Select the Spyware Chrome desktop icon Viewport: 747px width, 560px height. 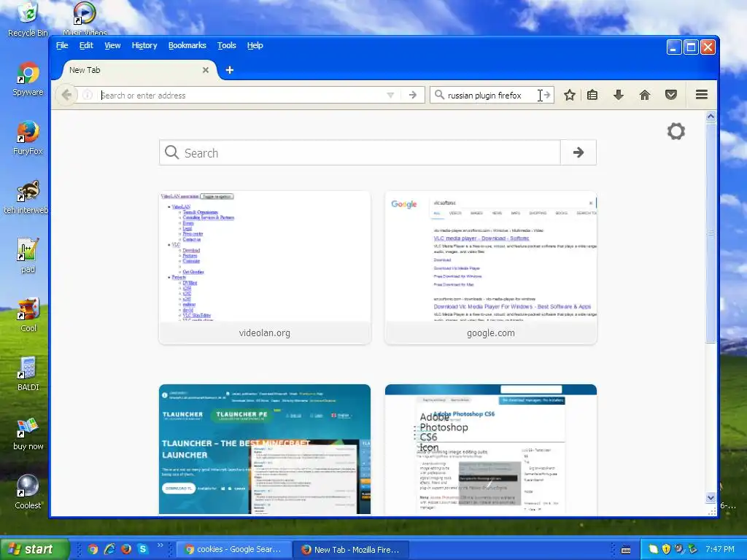pos(28,79)
